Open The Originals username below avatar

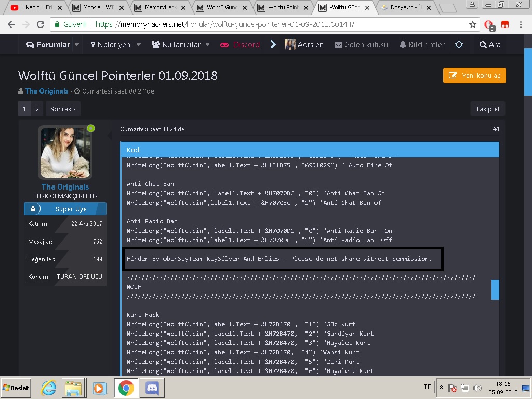[x=65, y=187]
